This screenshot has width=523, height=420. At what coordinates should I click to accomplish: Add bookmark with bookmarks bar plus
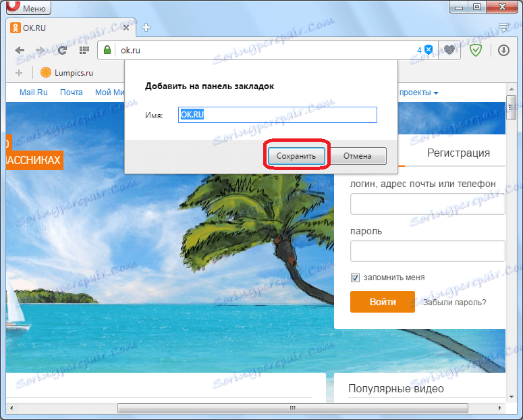pos(19,73)
